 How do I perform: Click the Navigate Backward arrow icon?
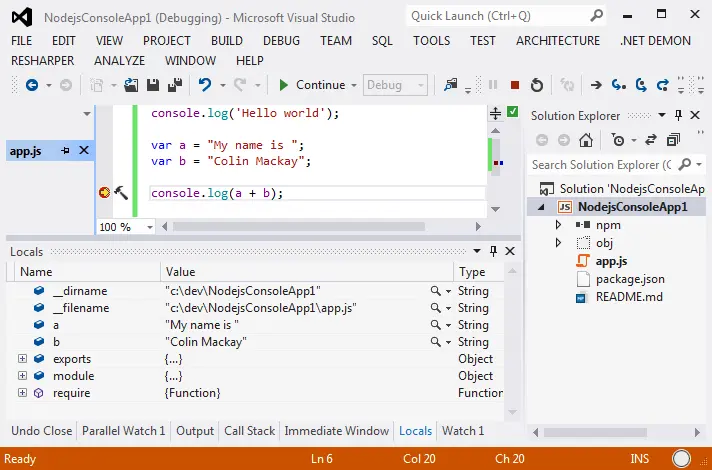click(32, 85)
